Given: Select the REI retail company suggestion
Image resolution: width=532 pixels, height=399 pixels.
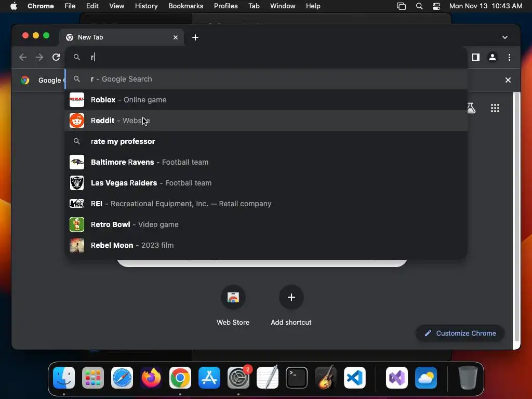Looking at the screenshot, I should tap(266, 204).
